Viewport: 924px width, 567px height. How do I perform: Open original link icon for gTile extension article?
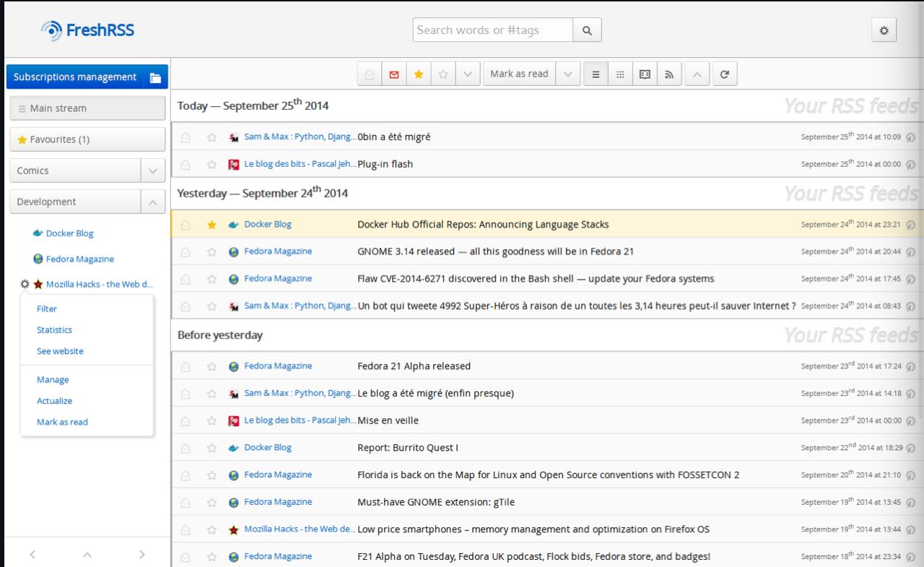(911, 502)
